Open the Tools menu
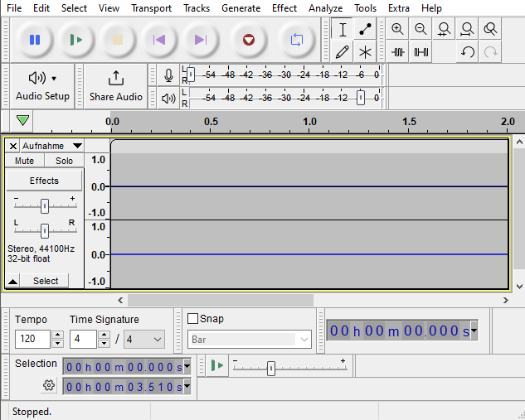The height and width of the screenshot is (420, 525). tap(365, 8)
